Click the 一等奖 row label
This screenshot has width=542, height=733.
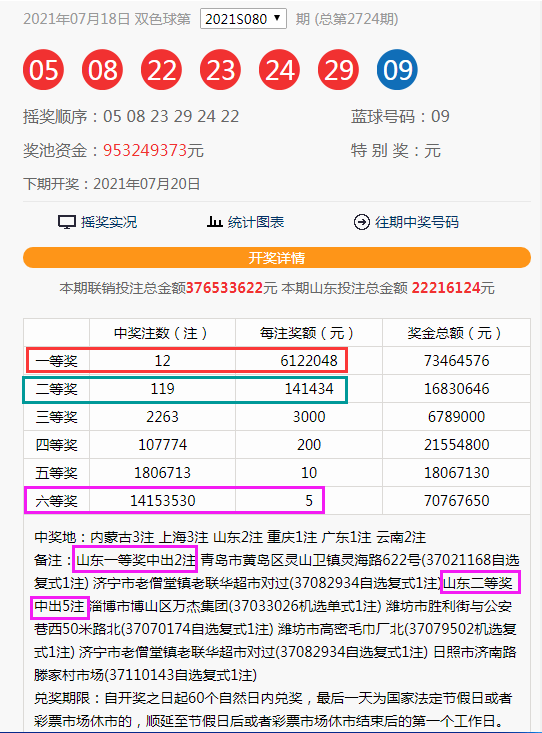click(x=57, y=361)
